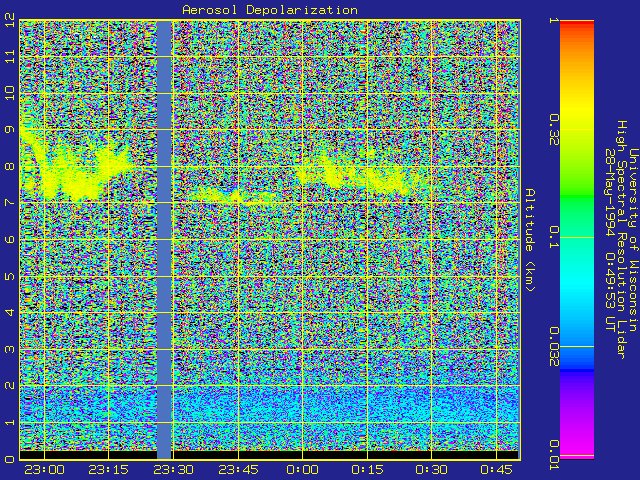This screenshot has height=480, width=640.
Task: Click altitude axis label 7
Action: (10, 202)
